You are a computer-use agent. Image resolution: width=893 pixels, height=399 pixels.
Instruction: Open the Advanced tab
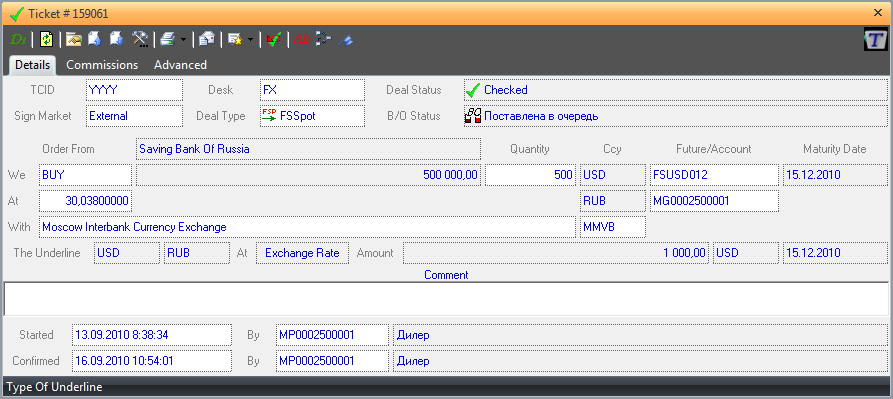(x=180, y=65)
